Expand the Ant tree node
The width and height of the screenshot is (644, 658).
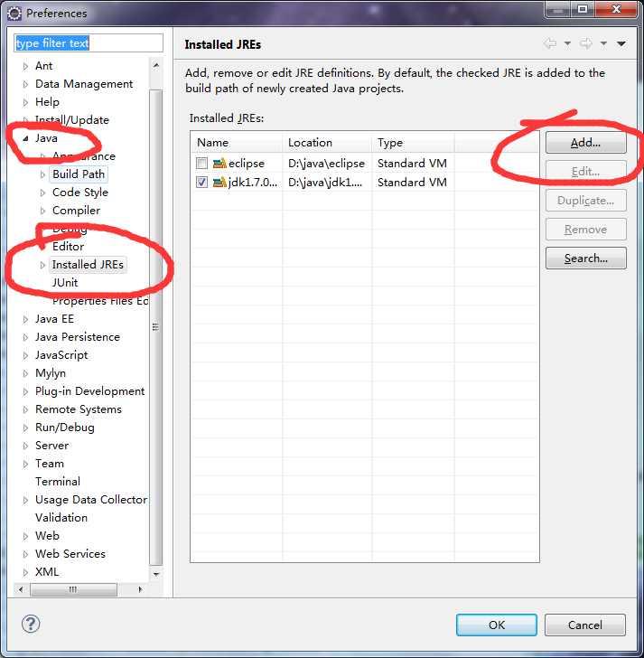coord(25,66)
